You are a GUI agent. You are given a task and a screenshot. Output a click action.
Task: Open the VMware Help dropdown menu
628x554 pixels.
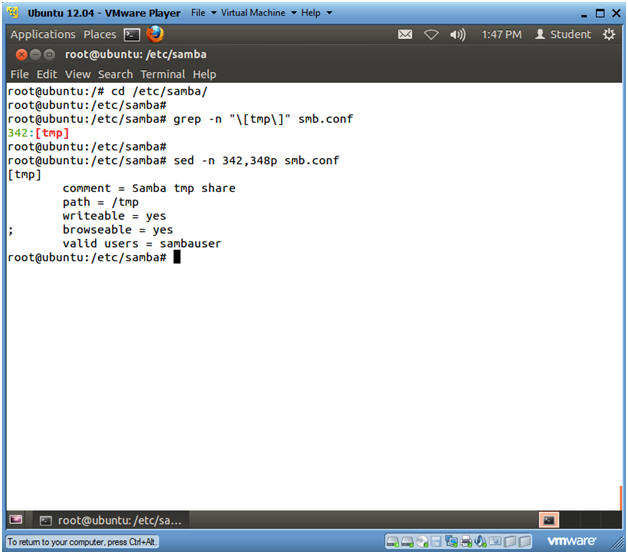316,13
